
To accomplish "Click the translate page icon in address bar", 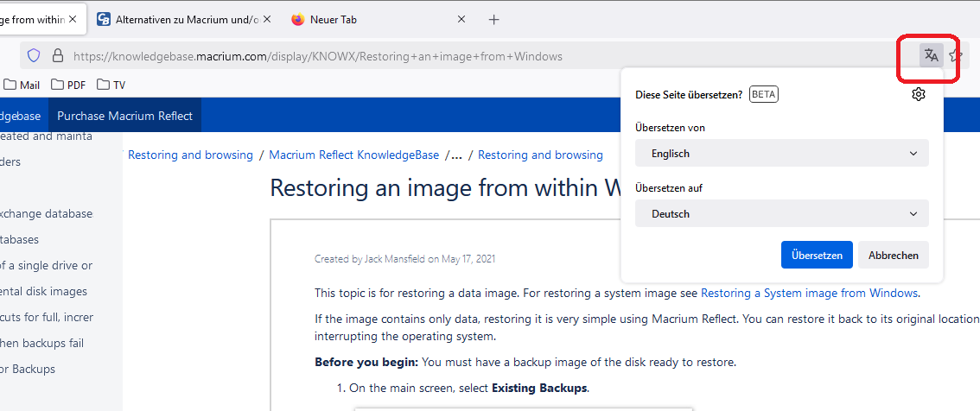I will coord(932,55).
